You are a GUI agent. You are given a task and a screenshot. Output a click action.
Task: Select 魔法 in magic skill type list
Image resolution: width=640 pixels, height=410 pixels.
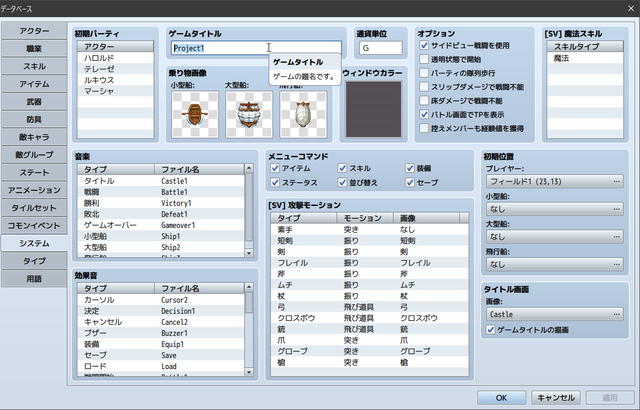pos(585,58)
